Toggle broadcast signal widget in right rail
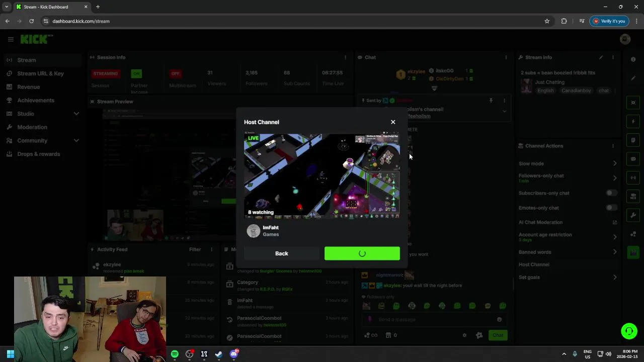The image size is (644, 362). tap(633, 177)
